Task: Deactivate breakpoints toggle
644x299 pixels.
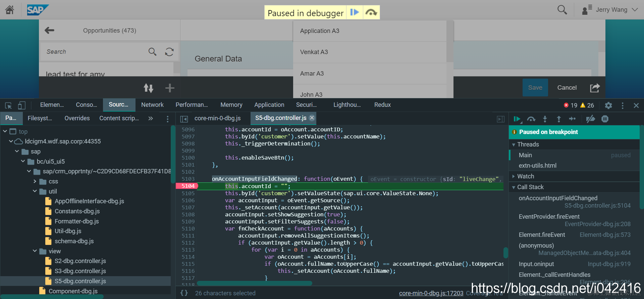Action: coord(590,119)
